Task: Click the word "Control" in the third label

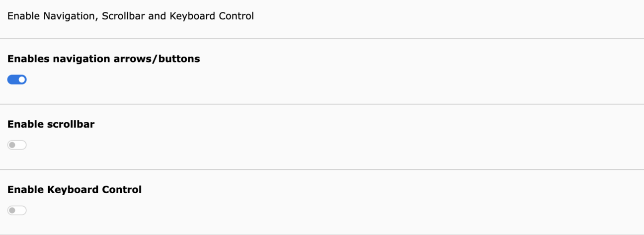Action: point(122,190)
